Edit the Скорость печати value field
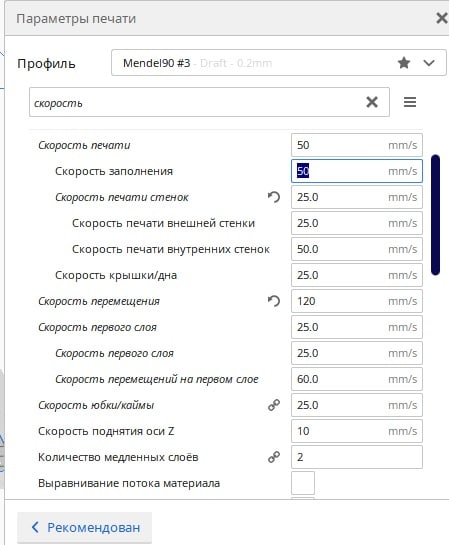 (357, 145)
